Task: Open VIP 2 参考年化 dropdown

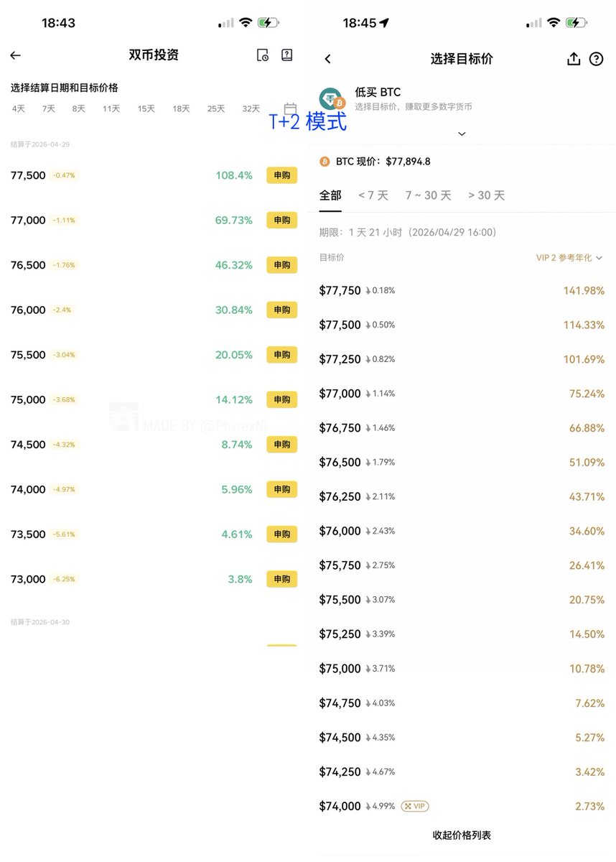Action: coord(569,257)
